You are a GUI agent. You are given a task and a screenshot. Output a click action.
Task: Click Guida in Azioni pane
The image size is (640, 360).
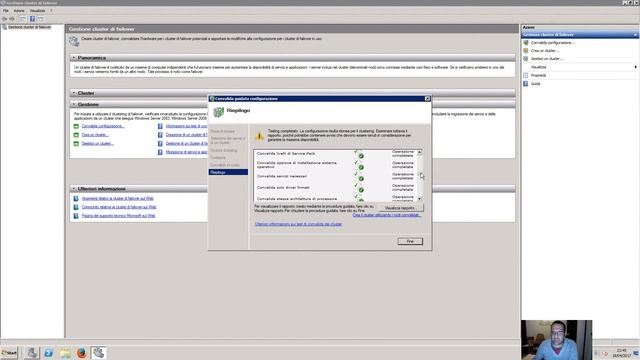536,84
